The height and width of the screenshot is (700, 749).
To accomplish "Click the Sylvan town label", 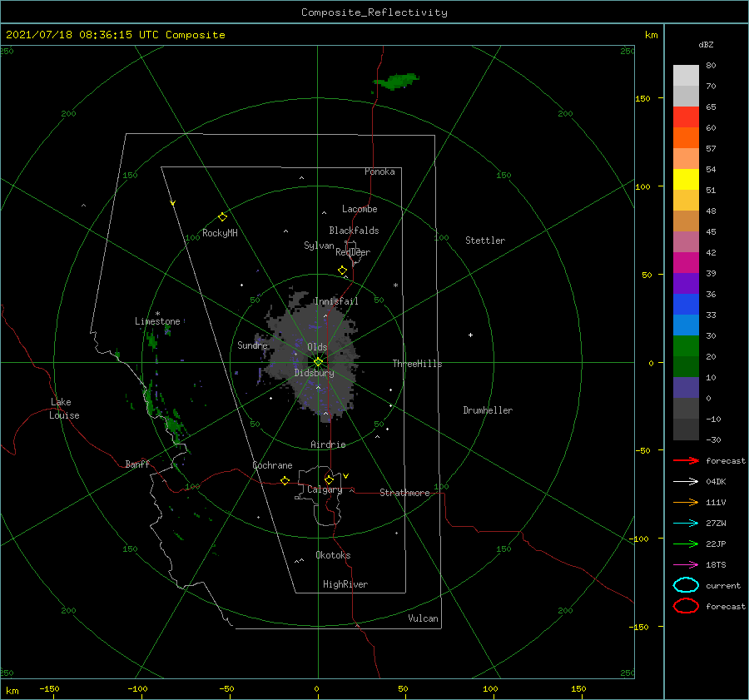I will coord(319,246).
